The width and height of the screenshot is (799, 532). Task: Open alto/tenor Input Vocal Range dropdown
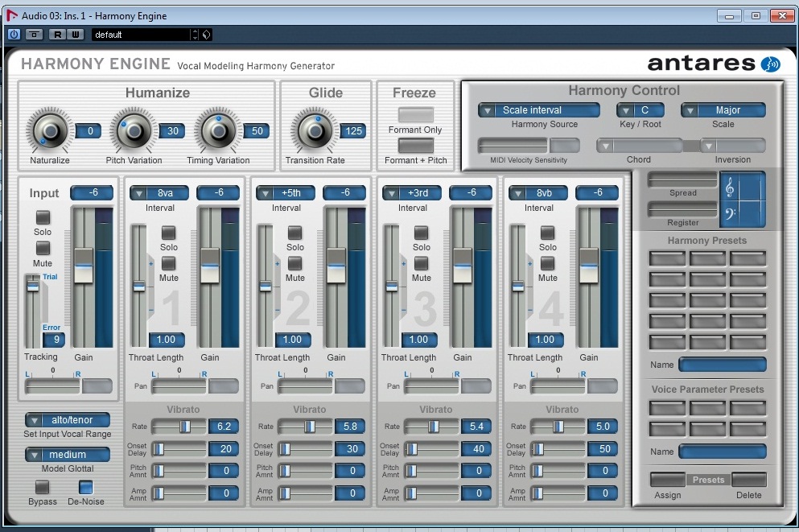[68, 420]
